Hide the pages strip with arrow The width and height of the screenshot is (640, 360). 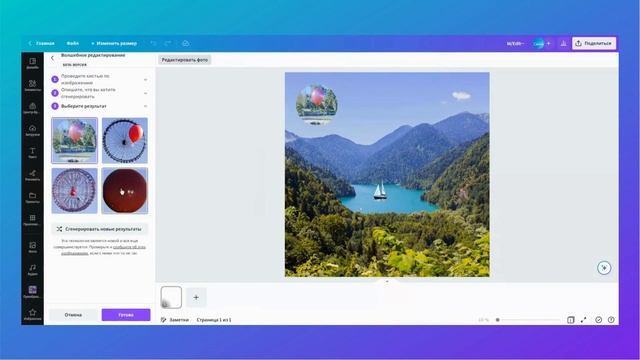(x=387, y=281)
